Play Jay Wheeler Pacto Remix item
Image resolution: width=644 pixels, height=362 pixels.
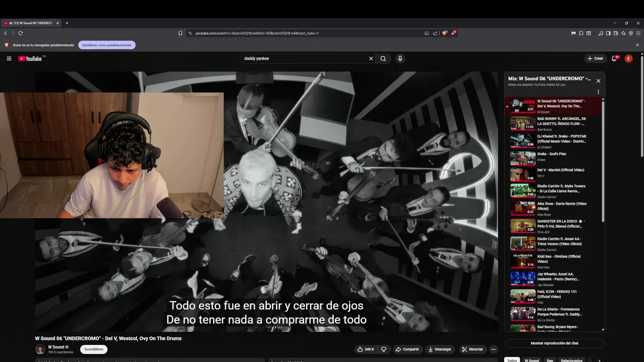tap(554, 279)
